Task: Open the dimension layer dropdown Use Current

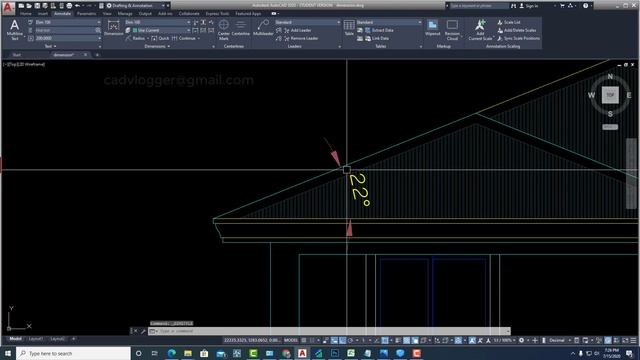Action: pos(161,30)
